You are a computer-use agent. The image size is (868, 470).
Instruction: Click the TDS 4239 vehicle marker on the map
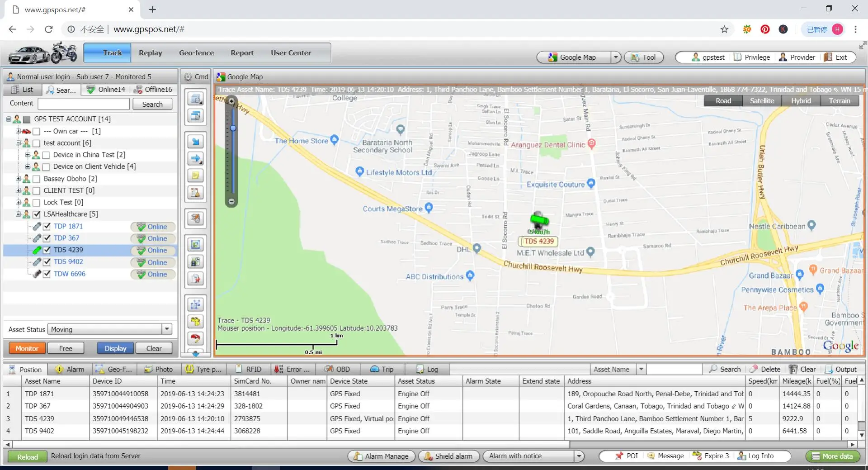tap(539, 220)
